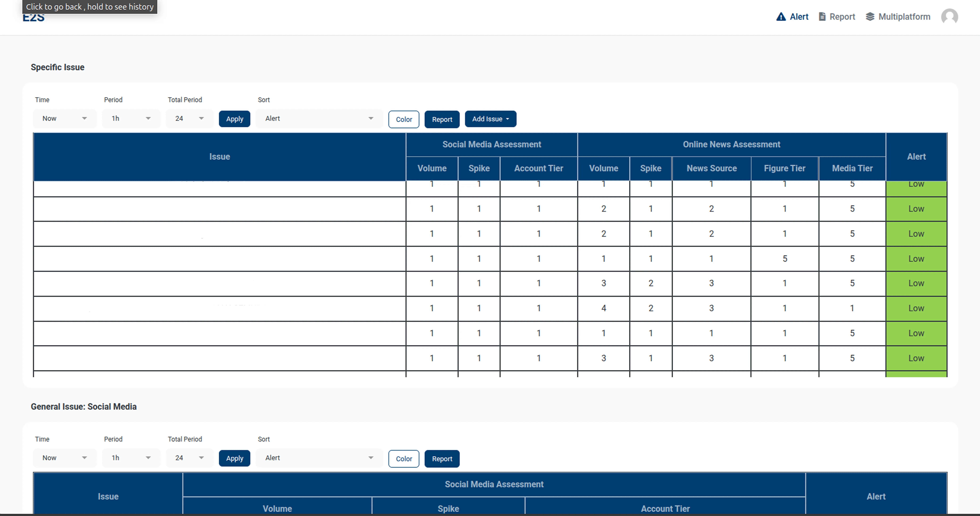Click Apply in Specific Issue filters
This screenshot has height=516, width=980.
[x=234, y=119]
